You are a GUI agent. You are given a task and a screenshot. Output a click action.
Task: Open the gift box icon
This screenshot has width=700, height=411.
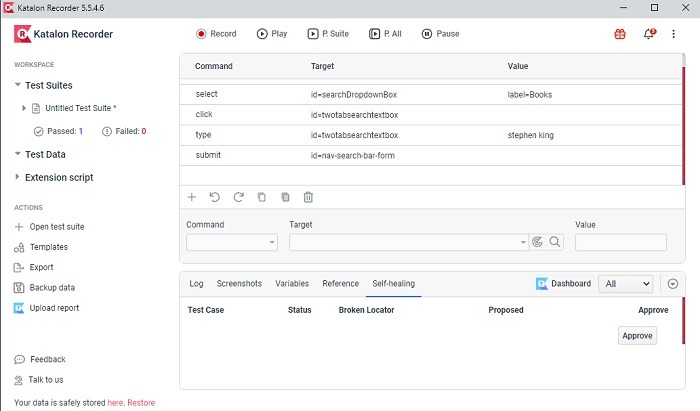(x=620, y=34)
